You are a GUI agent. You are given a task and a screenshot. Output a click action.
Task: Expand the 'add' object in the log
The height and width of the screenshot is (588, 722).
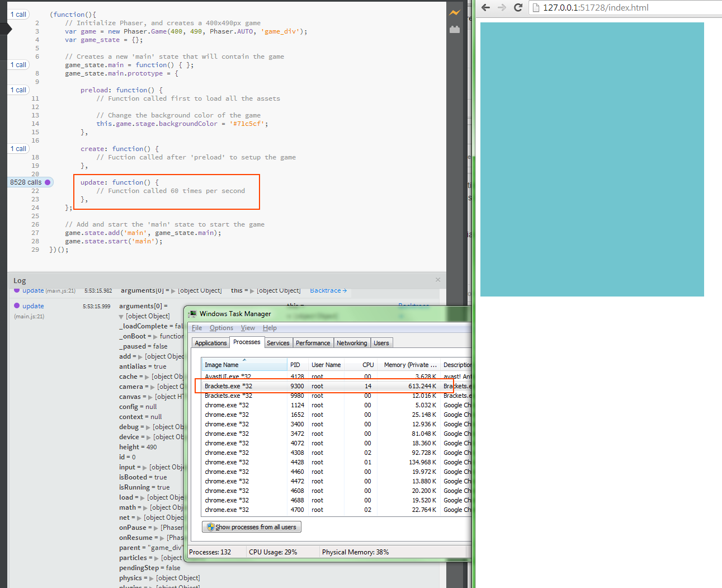[140, 356]
